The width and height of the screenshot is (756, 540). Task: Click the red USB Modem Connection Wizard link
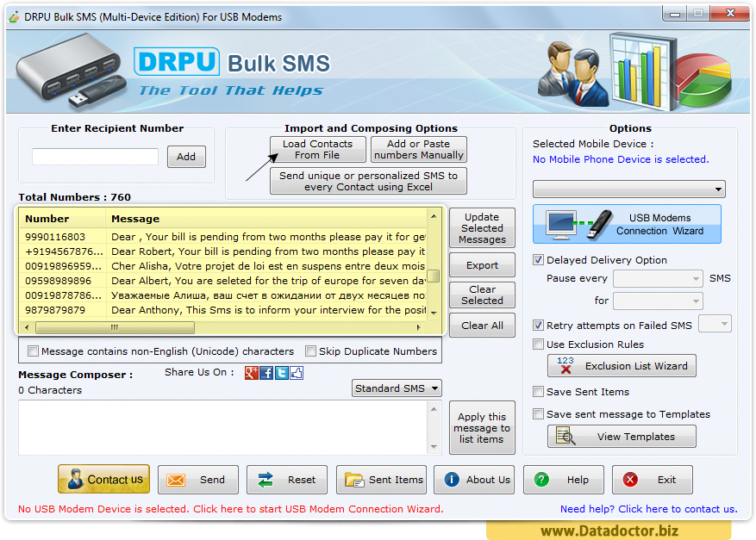pos(230,509)
